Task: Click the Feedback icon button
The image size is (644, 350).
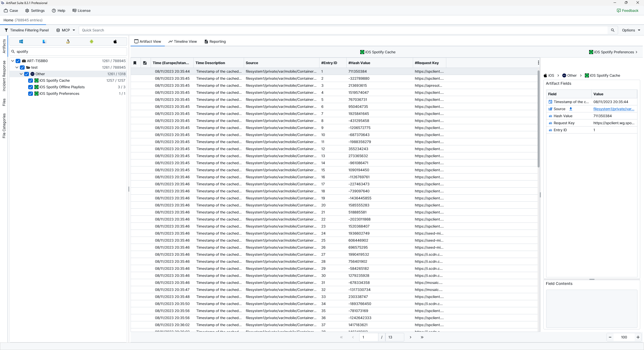Action: [619, 11]
